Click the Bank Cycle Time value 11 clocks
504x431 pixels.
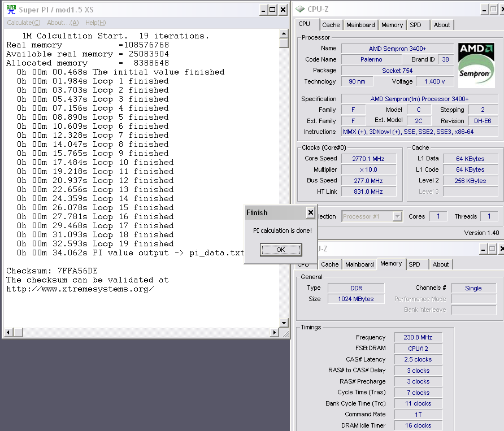pos(418,403)
